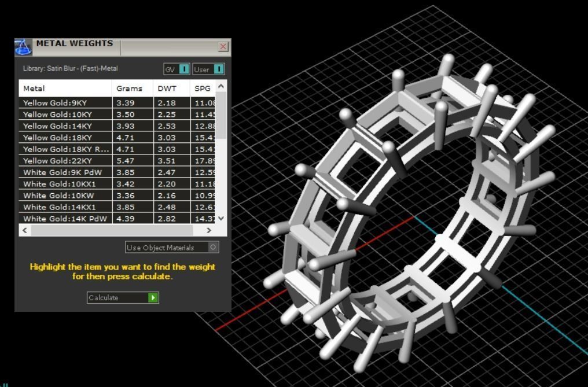Select the Yellow Gold:18KY R... row
The image size is (588, 387).
(x=117, y=149)
